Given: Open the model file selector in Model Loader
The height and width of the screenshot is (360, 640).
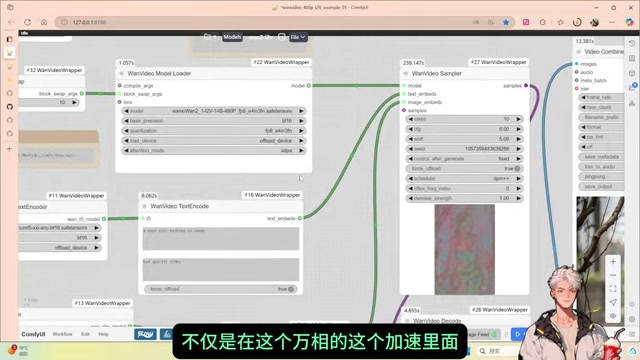Looking at the screenshot, I should 214,111.
